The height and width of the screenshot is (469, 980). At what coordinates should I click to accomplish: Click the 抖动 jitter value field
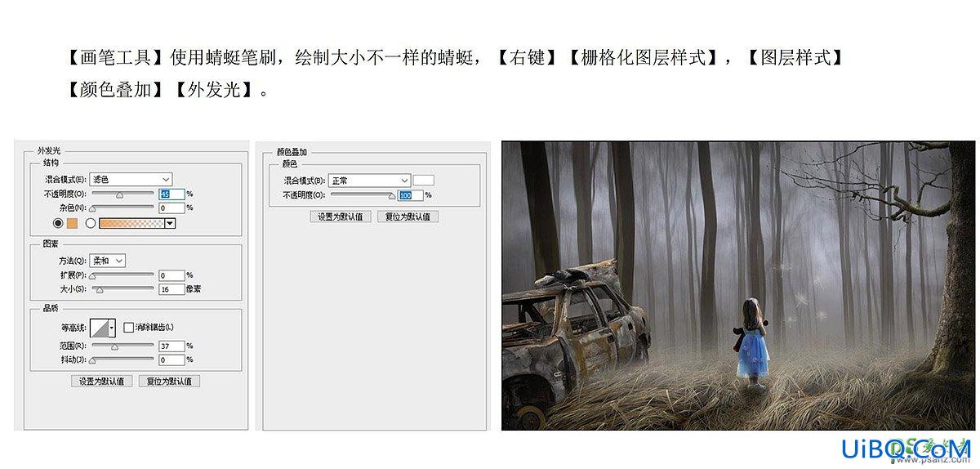pos(171,360)
